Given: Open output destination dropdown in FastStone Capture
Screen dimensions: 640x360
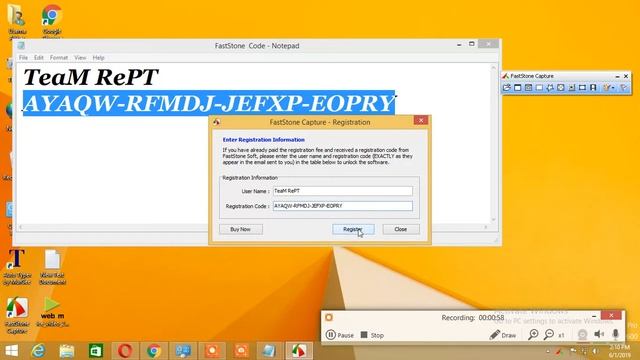Looking at the screenshot, I should coord(609,87).
